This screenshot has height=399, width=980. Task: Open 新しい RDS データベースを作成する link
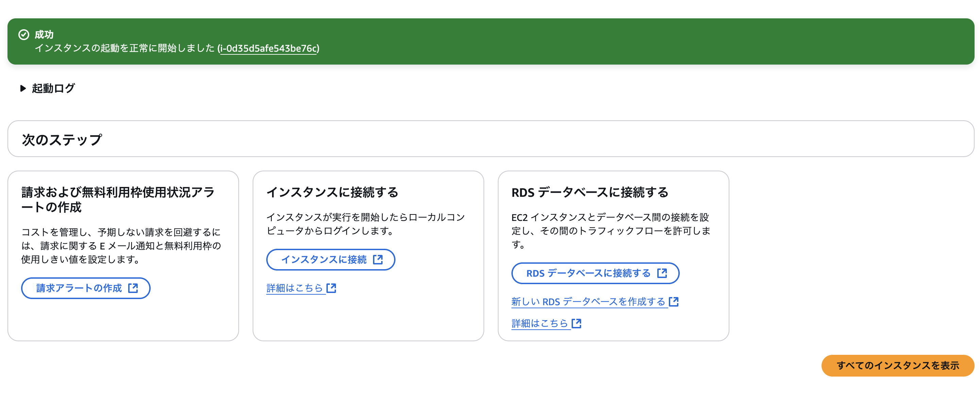(589, 301)
